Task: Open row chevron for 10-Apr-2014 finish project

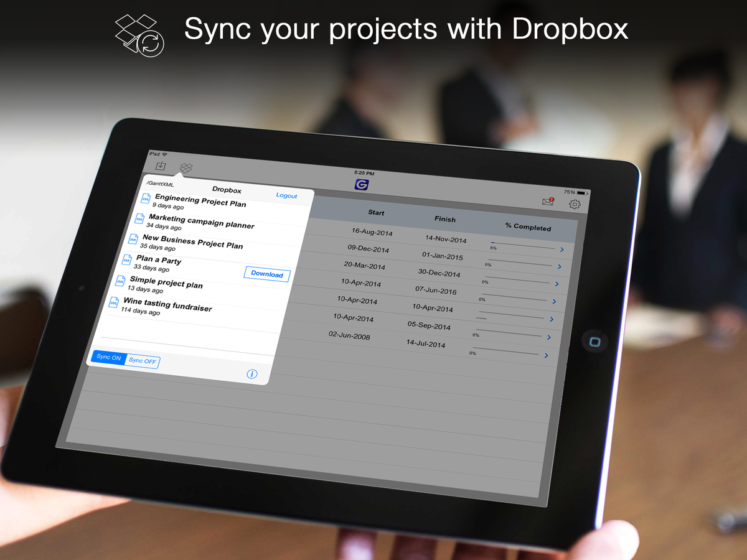Action: [552, 319]
